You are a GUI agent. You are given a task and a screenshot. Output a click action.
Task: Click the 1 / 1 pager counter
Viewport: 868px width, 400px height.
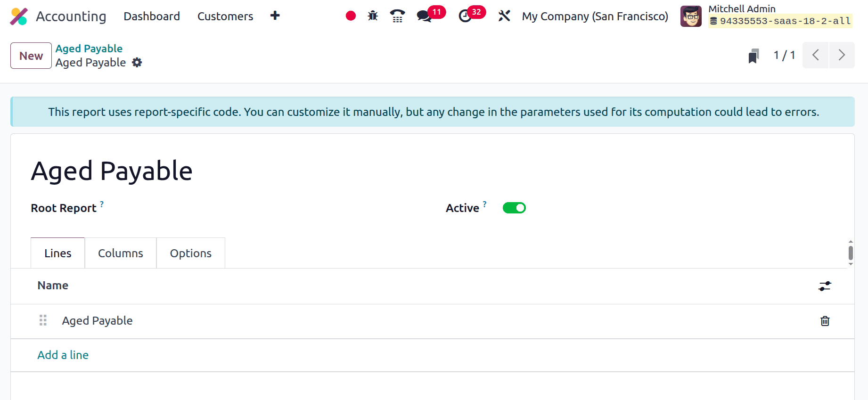click(x=785, y=55)
